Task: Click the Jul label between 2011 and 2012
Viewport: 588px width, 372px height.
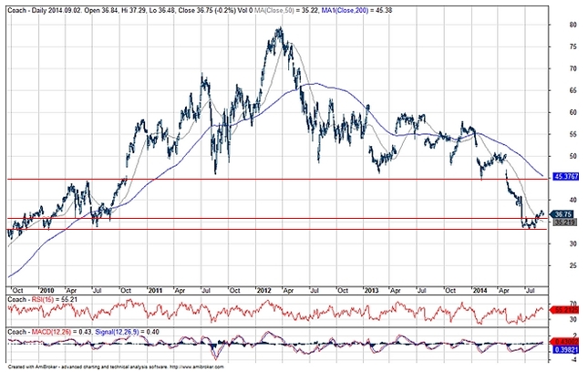Action: [207, 291]
